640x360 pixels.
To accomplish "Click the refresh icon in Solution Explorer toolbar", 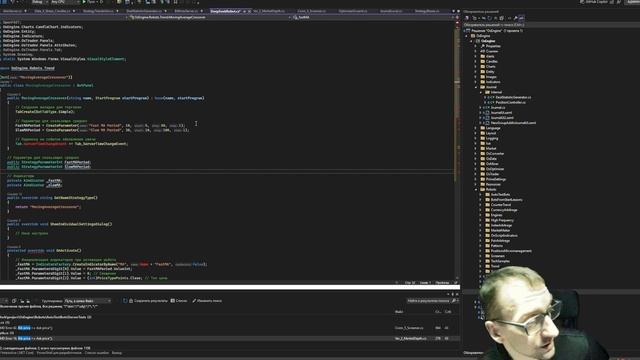I will click(489, 18).
